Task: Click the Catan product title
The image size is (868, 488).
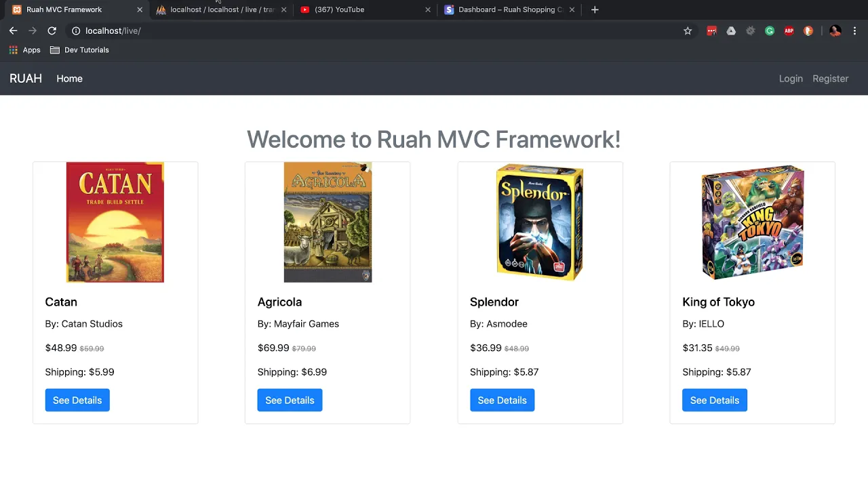Action: (61, 302)
